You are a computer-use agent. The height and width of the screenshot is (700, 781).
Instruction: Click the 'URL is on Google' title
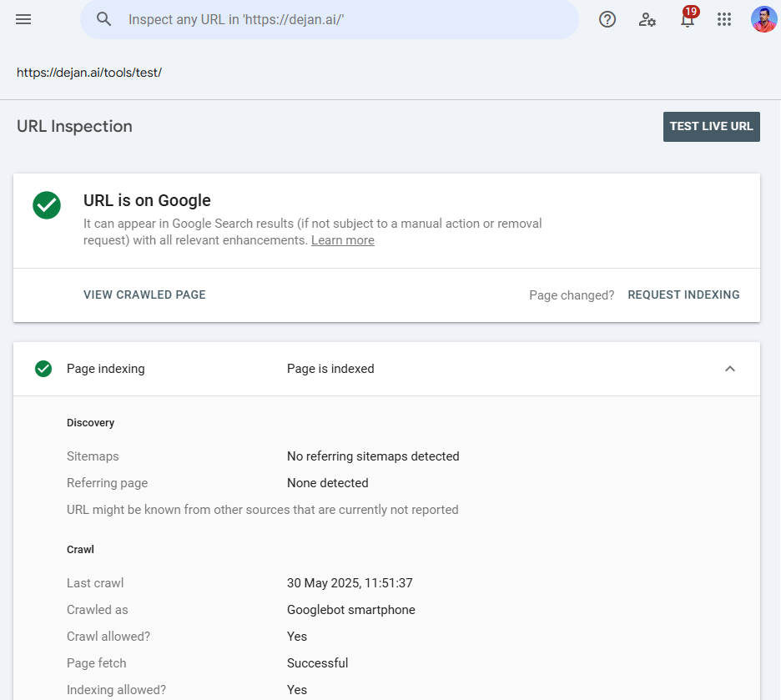tap(147, 200)
